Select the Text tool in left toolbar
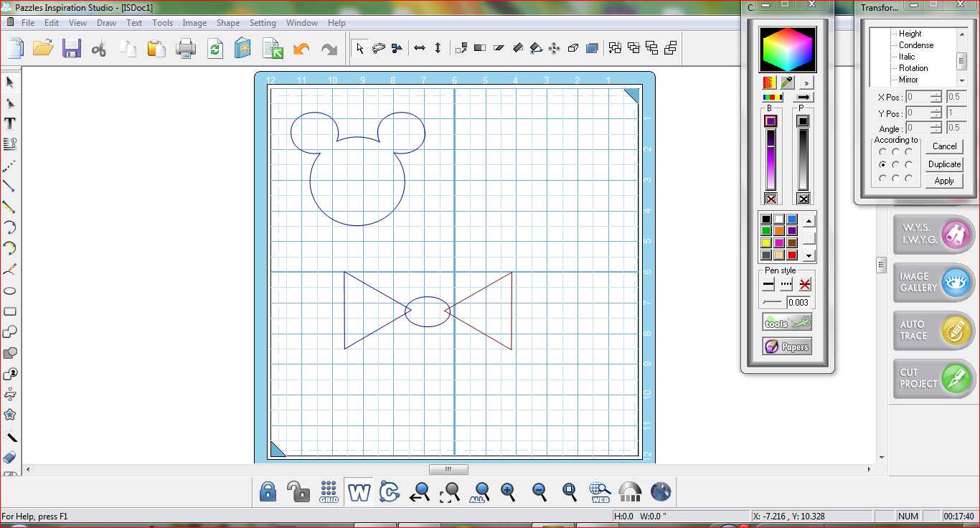Screen dimensions: 980x528 [10, 123]
